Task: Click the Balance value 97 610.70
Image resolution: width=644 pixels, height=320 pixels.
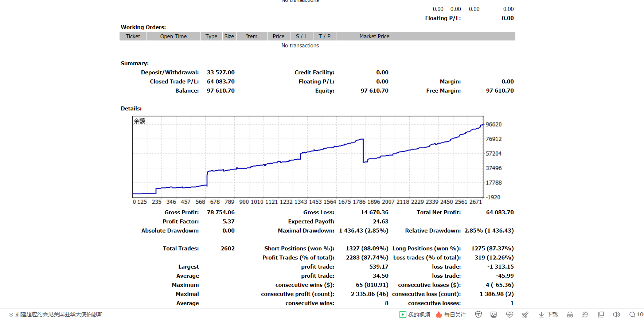Action: (x=221, y=91)
